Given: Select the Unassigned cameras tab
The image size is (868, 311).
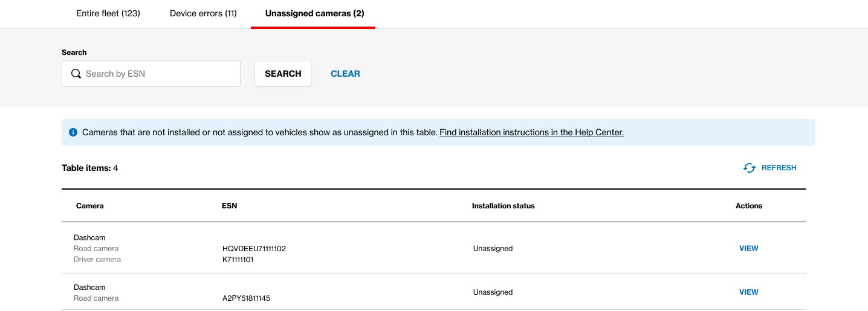Looking at the screenshot, I should [x=314, y=13].
